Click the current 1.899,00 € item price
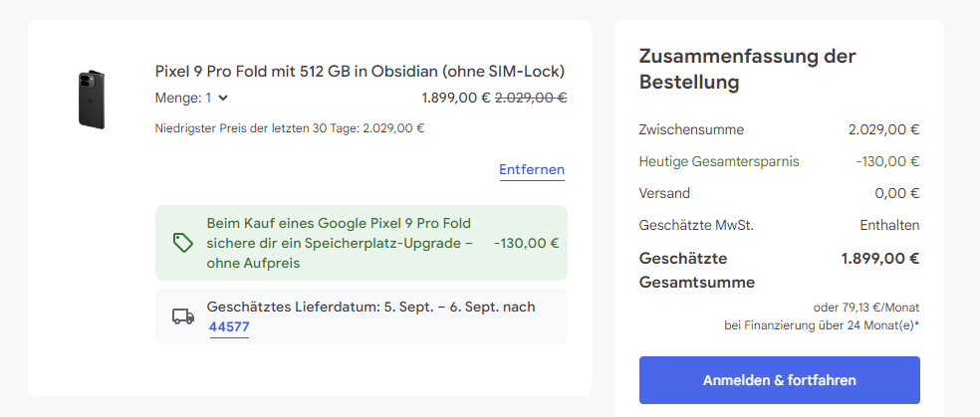Viewport: 980px width, 417px height. 456,98
